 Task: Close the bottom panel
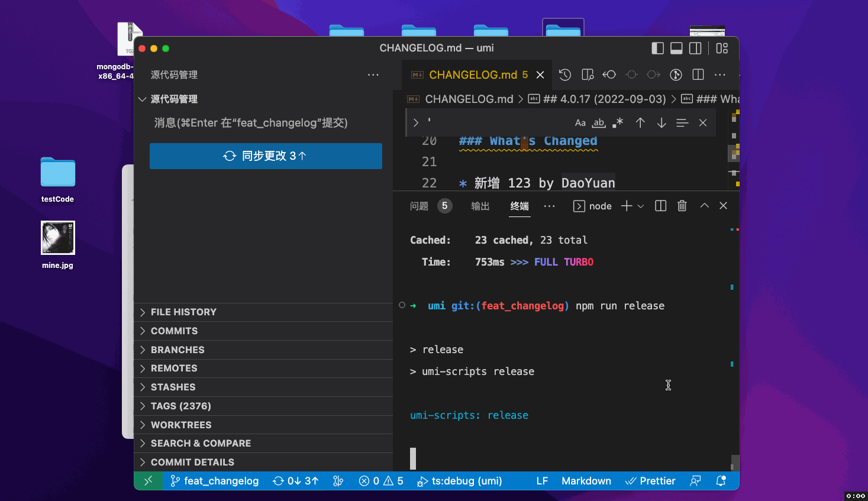click(723, 206)
